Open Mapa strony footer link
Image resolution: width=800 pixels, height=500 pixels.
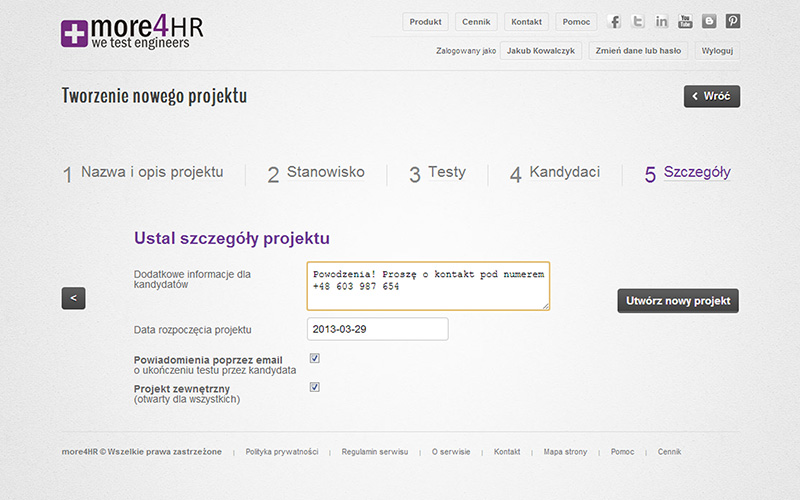[565, 452]
